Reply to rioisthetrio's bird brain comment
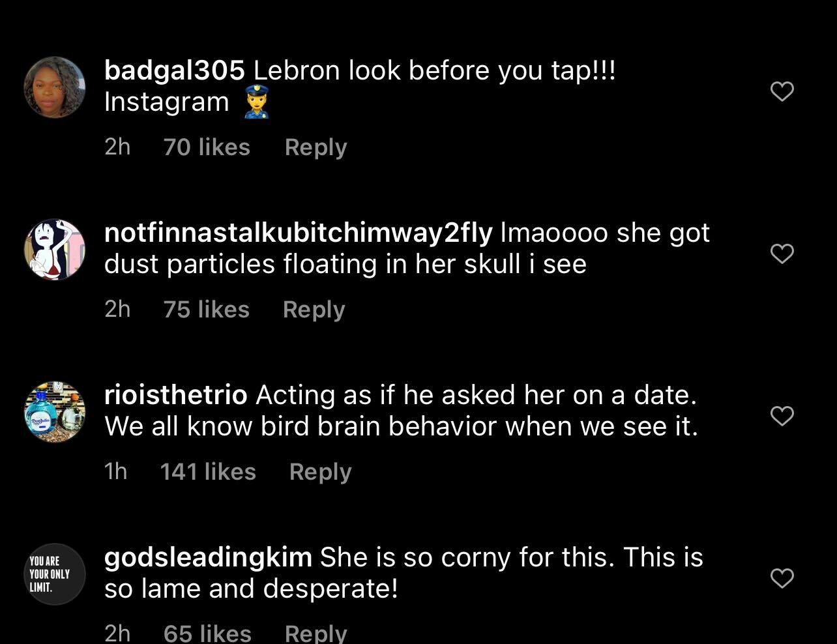 coord(320,472)
